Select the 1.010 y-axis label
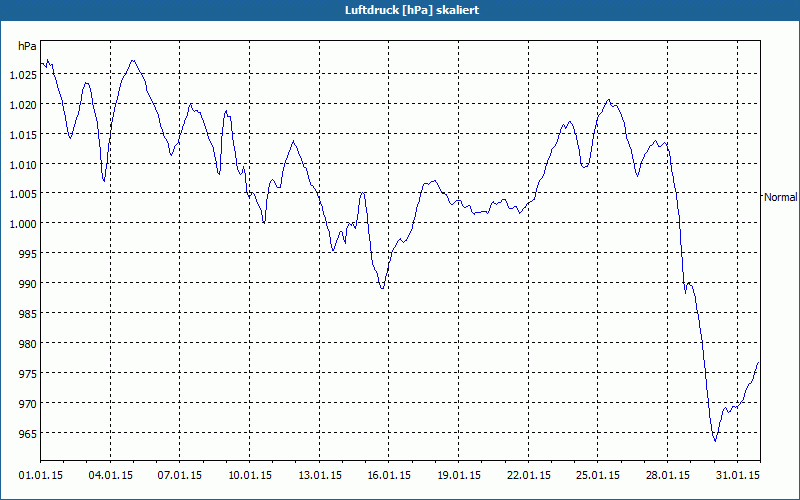Viewport: 800px width, 500px height. (x=23, y=165)
